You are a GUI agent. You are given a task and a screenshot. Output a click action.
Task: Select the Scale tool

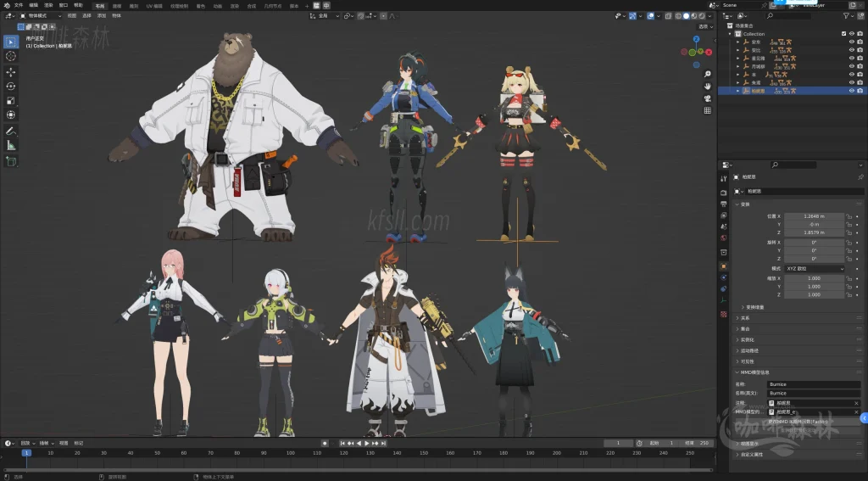[10, 101]
